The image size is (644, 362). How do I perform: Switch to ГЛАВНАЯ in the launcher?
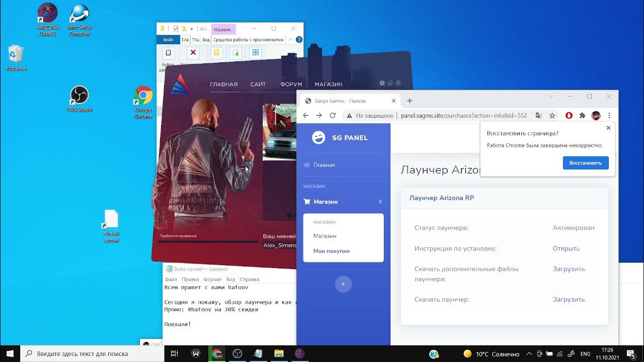(224, 84)
